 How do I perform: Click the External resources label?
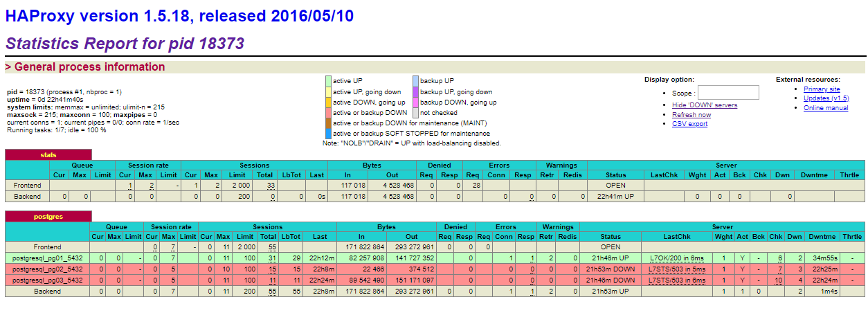pyautogui.click(x=808, y=80)
